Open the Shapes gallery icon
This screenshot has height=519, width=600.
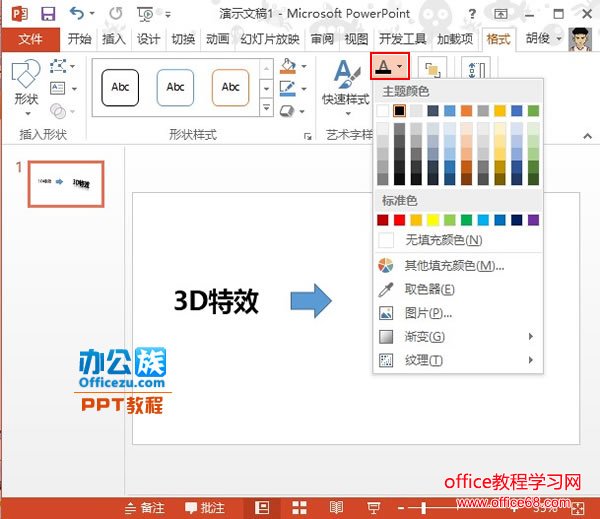[26, 73]
